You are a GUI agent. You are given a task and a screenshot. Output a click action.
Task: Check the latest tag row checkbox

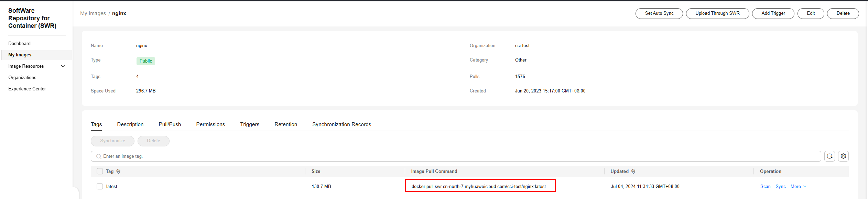coord(100,186)
